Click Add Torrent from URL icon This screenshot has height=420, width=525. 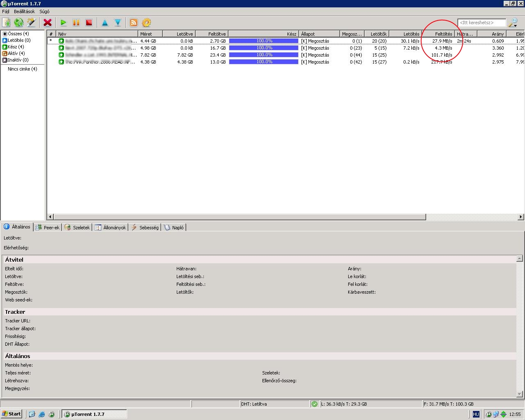(x=19, y=23)
